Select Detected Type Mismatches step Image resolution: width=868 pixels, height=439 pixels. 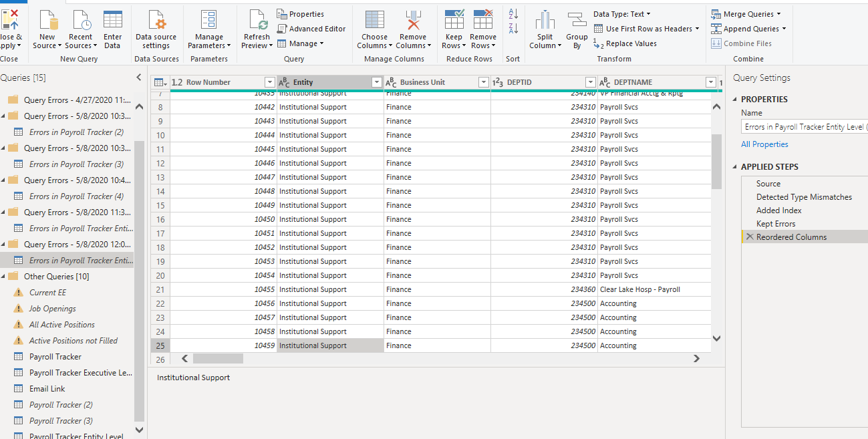pyautogui.click(x=805, y=197)
